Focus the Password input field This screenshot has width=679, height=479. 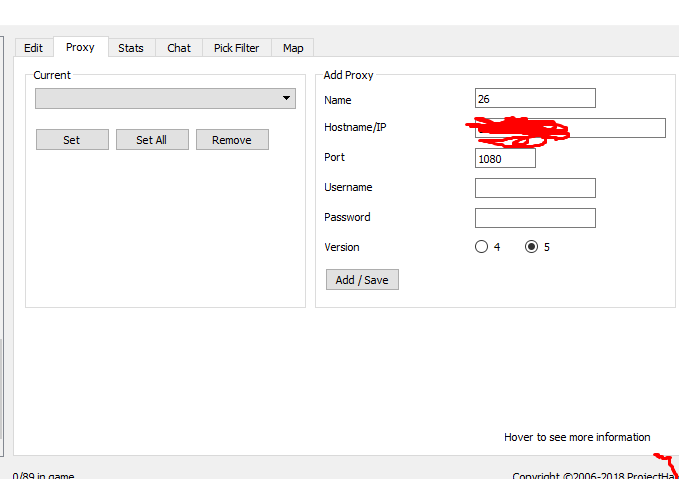point(535,218)
